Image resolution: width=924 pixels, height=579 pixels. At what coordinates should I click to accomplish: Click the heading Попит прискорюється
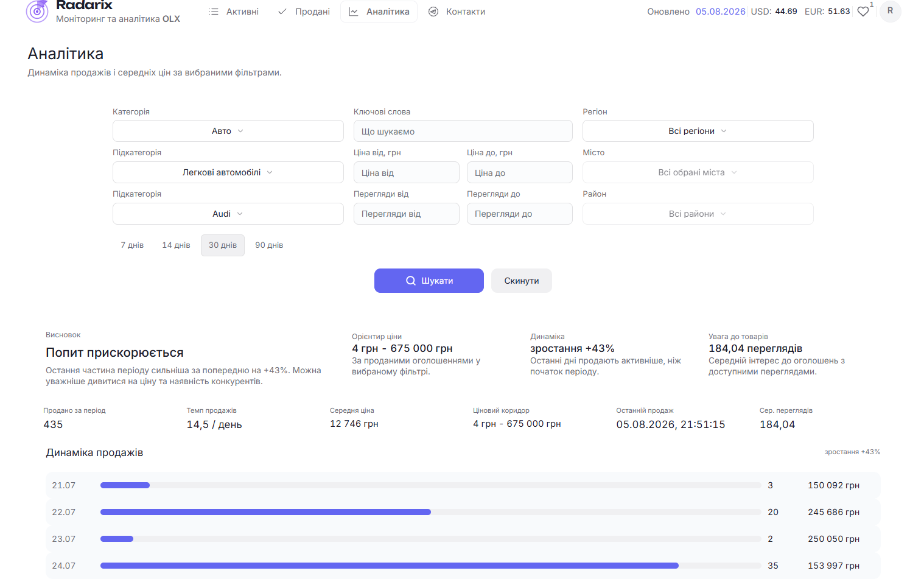tap(114, 353)
